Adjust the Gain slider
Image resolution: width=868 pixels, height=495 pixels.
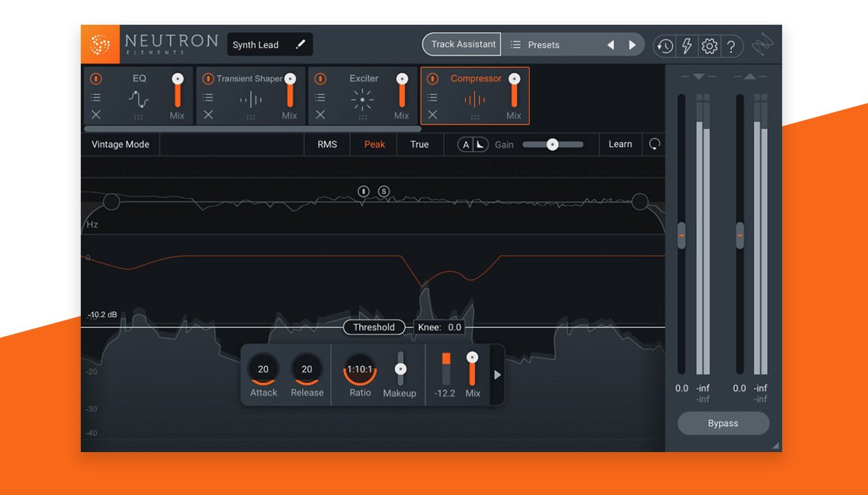pyautogui.click(x=553, y=145)
